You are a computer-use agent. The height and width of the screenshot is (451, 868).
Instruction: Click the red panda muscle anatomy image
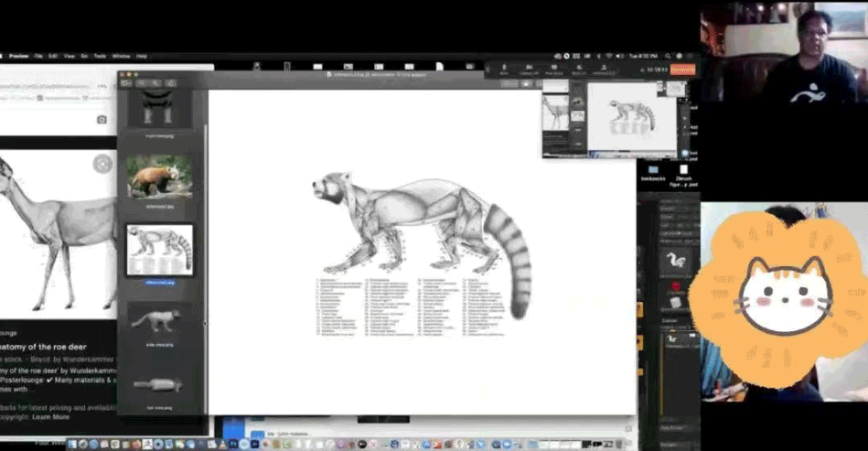[422, 252]
